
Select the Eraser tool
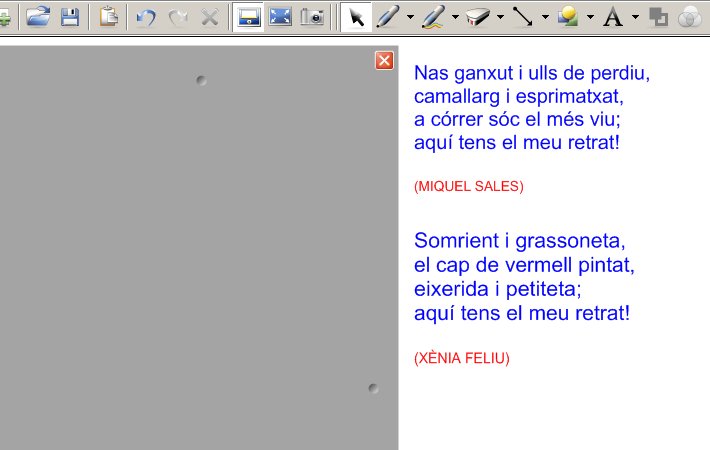478,17
